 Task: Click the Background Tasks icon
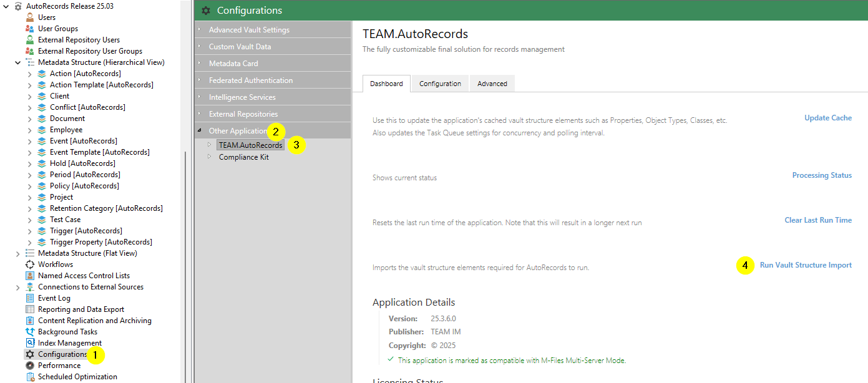click(30, 332)
